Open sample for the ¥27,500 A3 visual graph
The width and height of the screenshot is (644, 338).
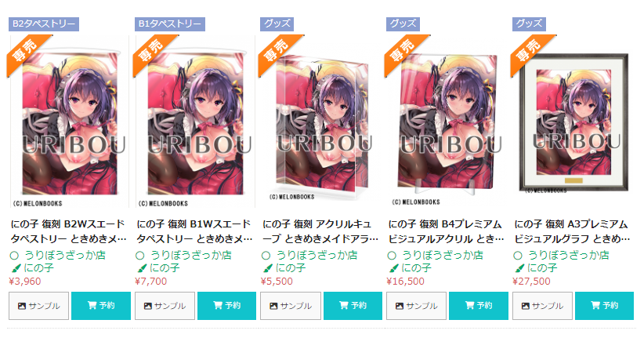pos(542,306)
